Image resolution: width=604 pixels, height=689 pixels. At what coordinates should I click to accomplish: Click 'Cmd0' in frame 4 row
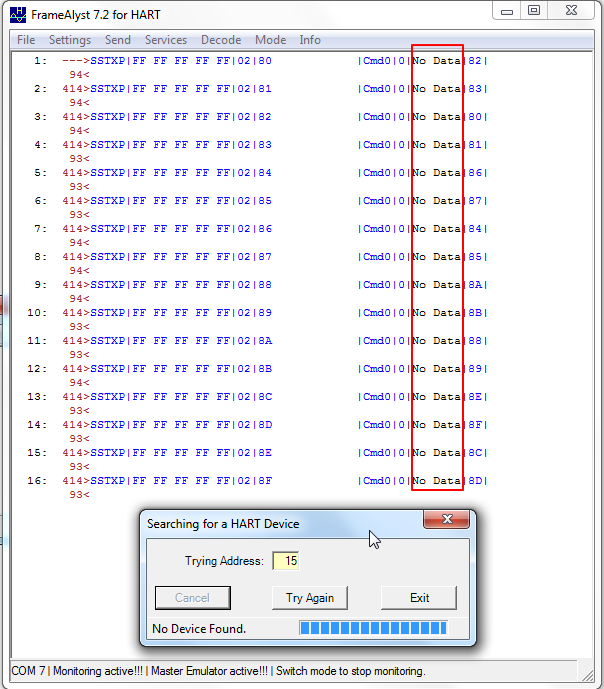click(x=376, y=145)
